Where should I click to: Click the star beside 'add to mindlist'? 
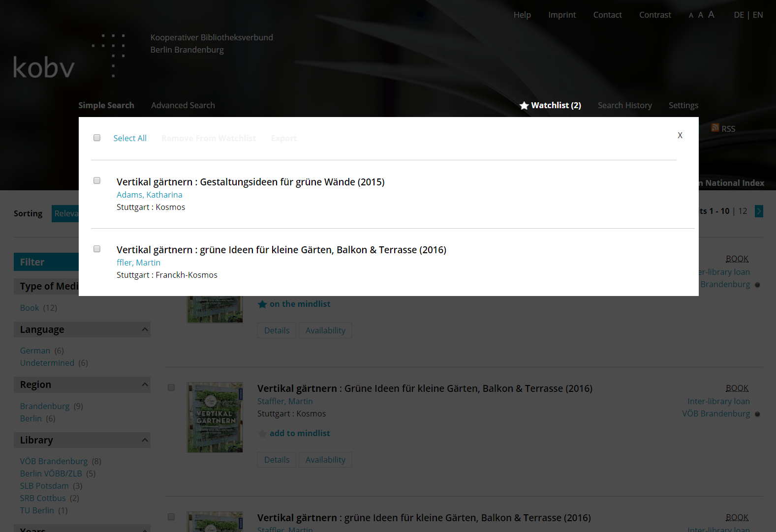point(262,434)
